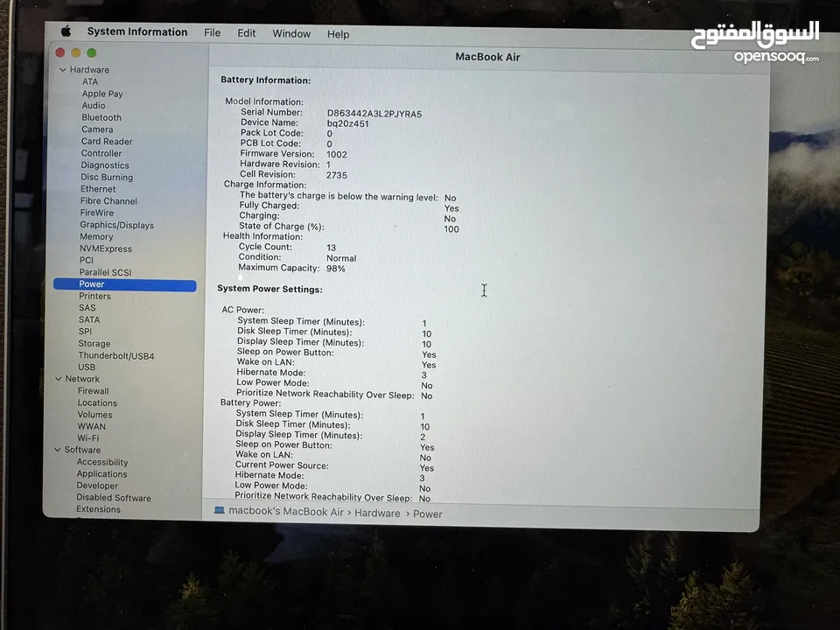Click Power in the path bar
This screenshot has height=630, width=840.
[428, 514]
